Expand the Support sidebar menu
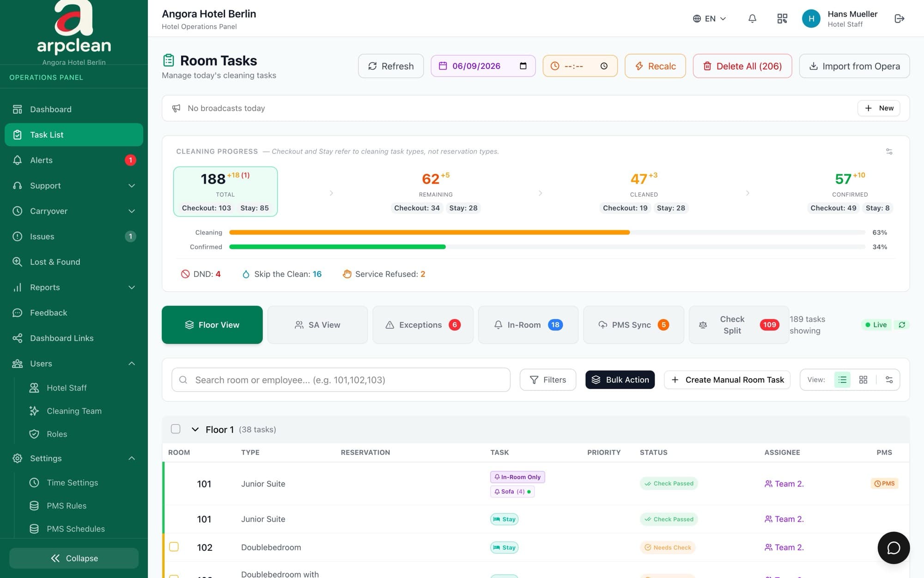The height and width of the screenshot is (578, 924). point(74,185)
